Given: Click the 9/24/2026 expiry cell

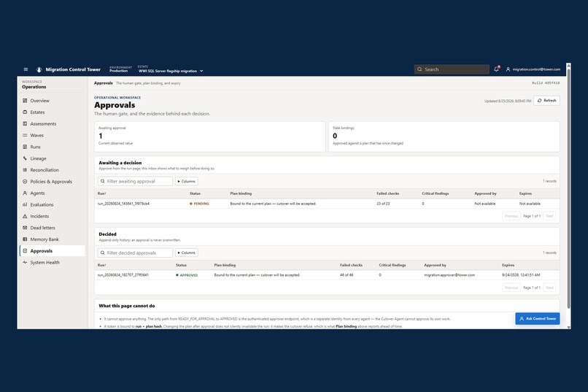Looking at the screenshot, I should [x=521, y=275].
